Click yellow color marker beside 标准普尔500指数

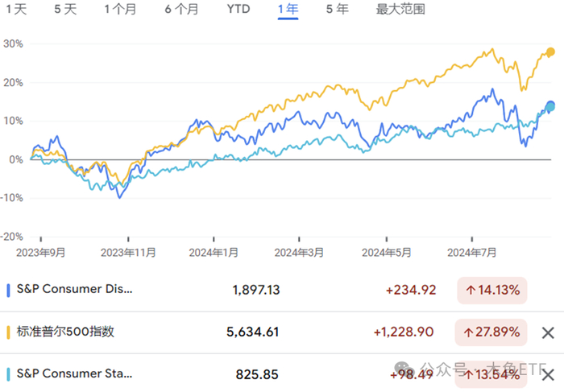pos(8,332)
